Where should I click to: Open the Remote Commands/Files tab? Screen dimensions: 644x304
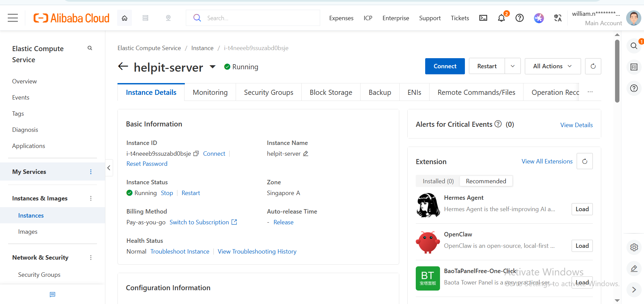476,92
